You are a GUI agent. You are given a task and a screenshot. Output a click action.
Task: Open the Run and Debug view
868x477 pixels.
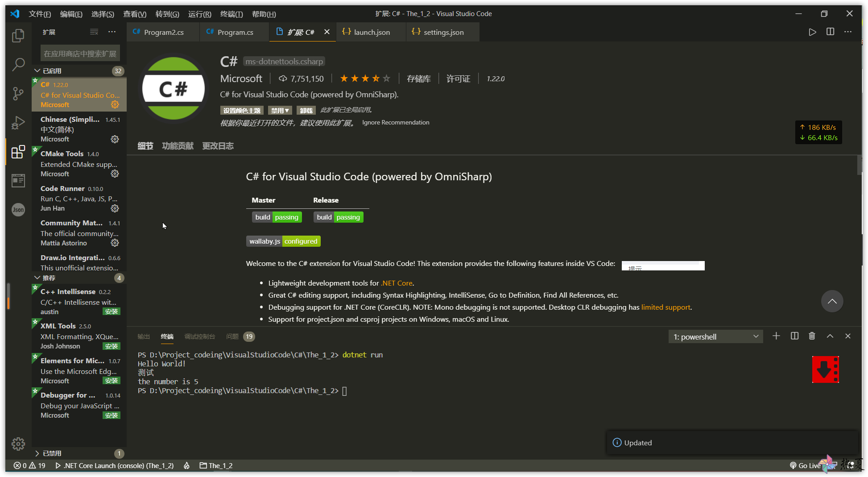18,123
